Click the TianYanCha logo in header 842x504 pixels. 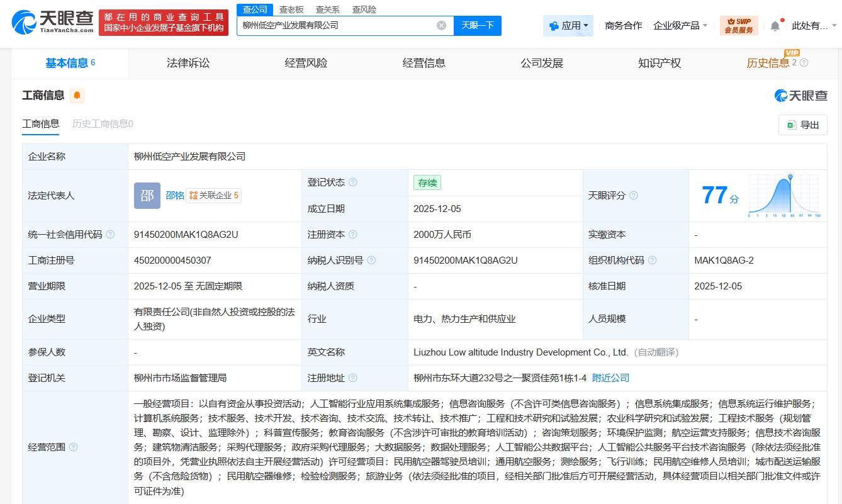point(52,23)
